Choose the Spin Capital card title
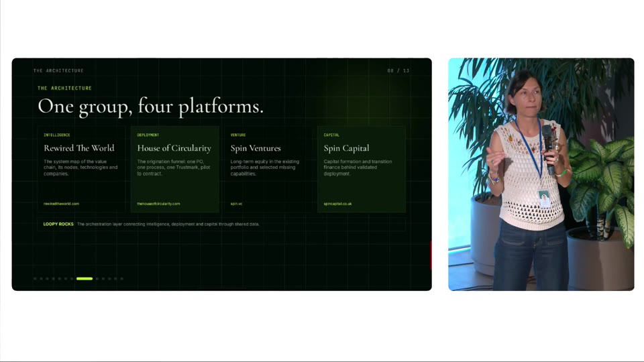 point(346,148)
